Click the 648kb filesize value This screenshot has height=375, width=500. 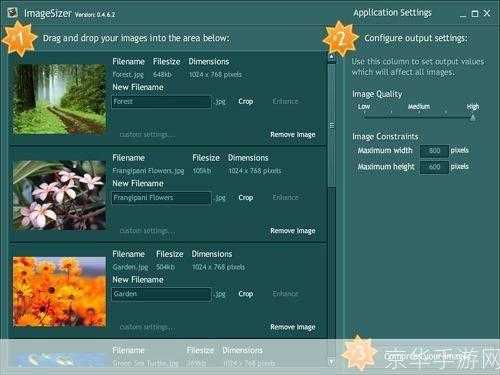[162, 75]
